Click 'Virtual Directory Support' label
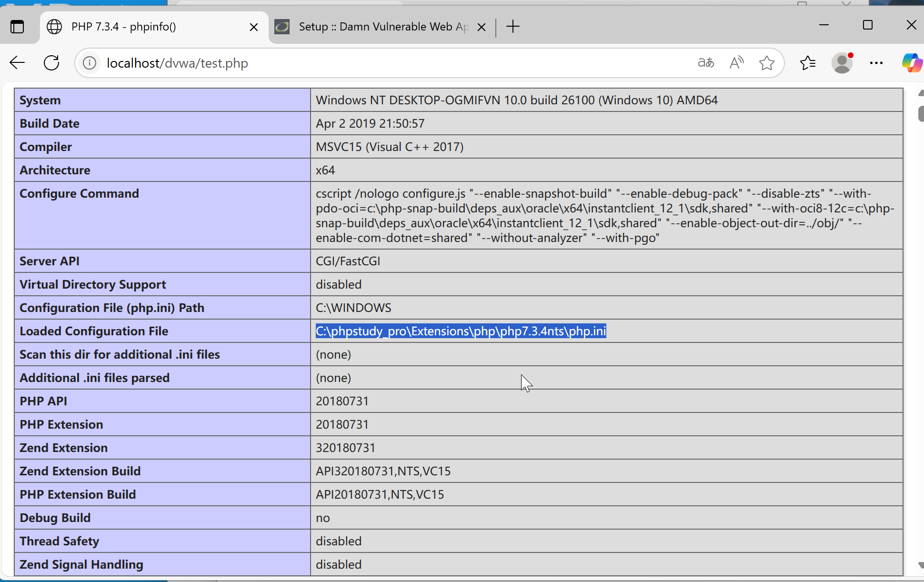Image resolution: width=924 pixels, height=582 pixels. point(93,284)
